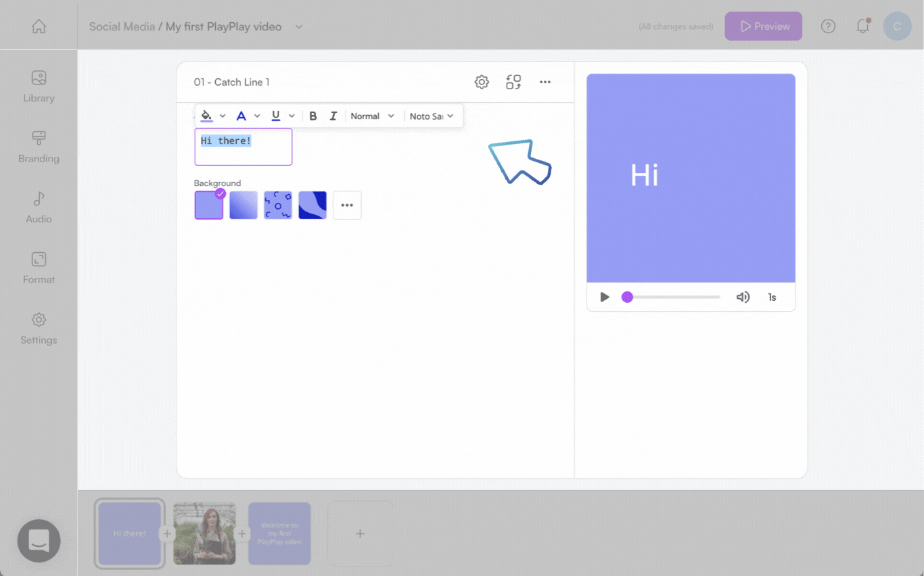Click the three-dots scene options icon

tap(545, 82)
